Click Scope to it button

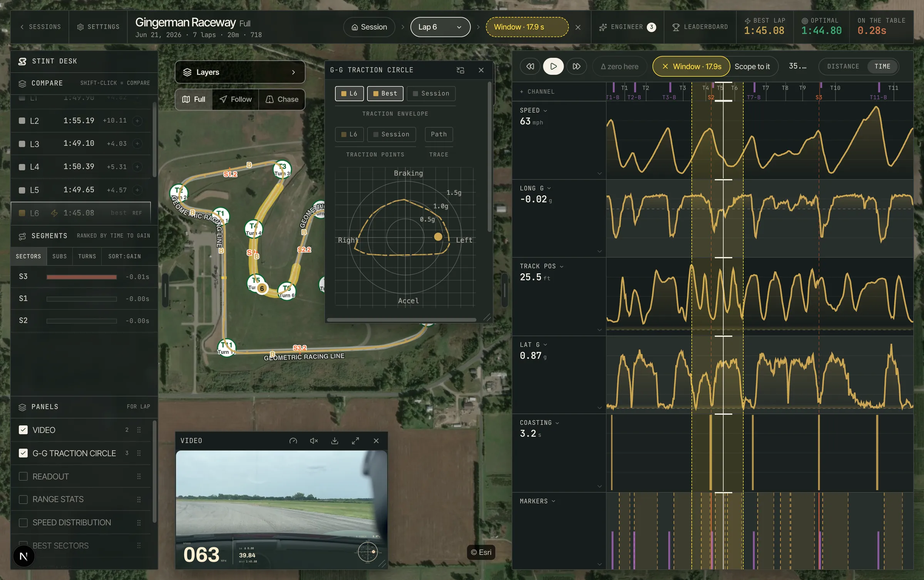point(752,66)
